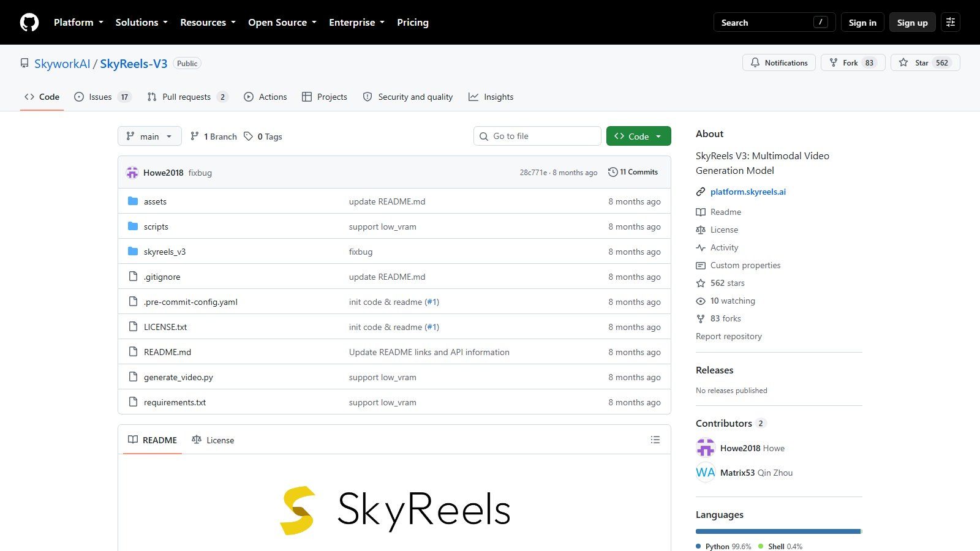Click the Python language color dot
Screen dimensions: 980x551
(x=698, y=546)
